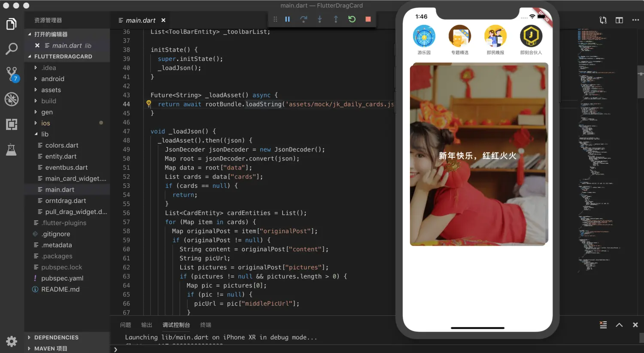Switch to the 问题 panel tab
The image size is (644, 353).
click(125, 325)
